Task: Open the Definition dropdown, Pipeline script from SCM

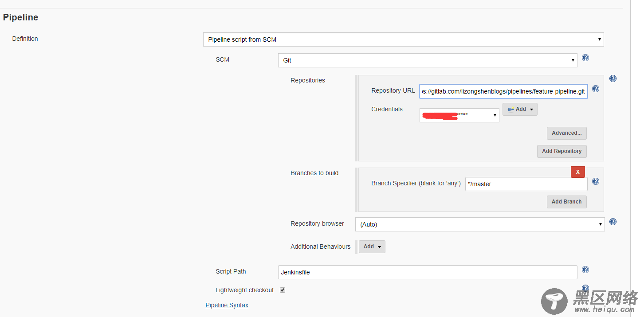Action: [404, 39]
